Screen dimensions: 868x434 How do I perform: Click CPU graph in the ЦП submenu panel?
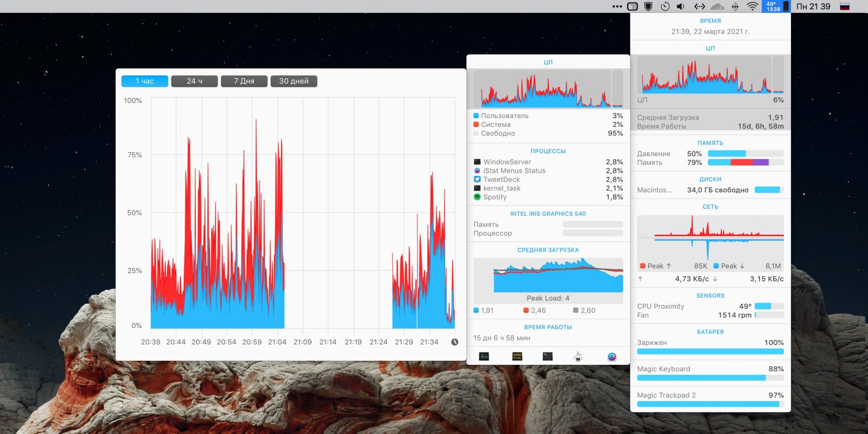pyautogui.click(x=548, y=89)
